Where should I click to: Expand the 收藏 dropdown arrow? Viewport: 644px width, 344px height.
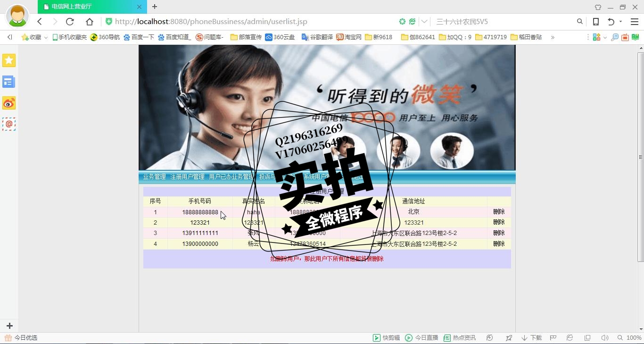coord(46,37)
